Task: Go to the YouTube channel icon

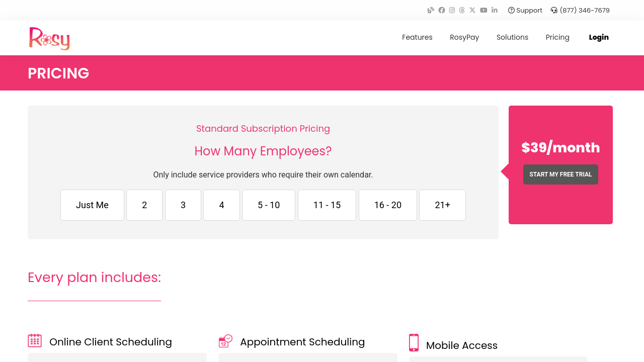Action: pyautogui.click(x=484, y=10)
